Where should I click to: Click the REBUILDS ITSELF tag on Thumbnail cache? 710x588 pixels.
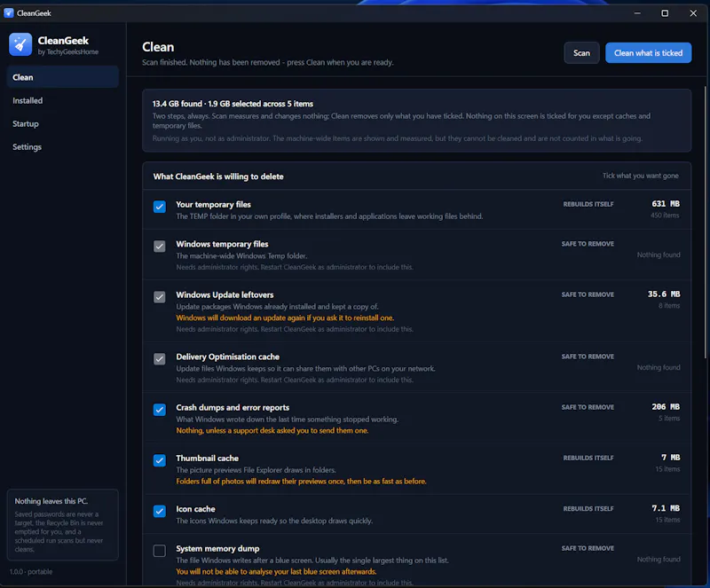588,459
